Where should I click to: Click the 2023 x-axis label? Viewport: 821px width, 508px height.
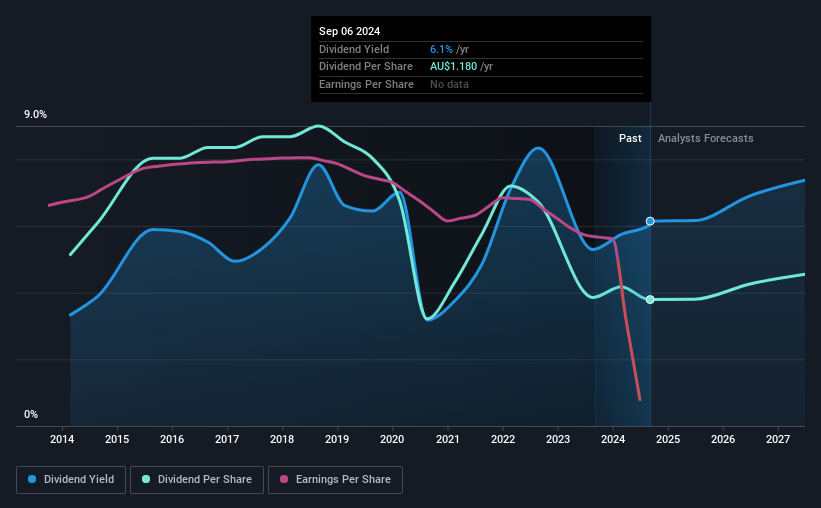(558, 439)
